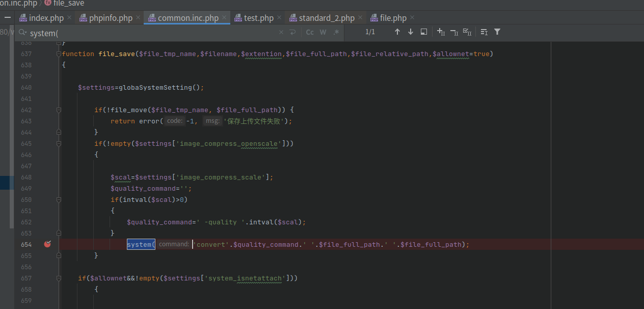Hide the tool window with minus icon
Screen dimensions: 644x309
tap(7, 18)
